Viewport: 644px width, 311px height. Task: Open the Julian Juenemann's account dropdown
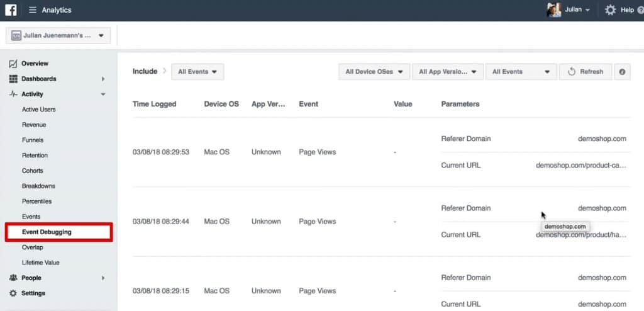pos(58,36)
